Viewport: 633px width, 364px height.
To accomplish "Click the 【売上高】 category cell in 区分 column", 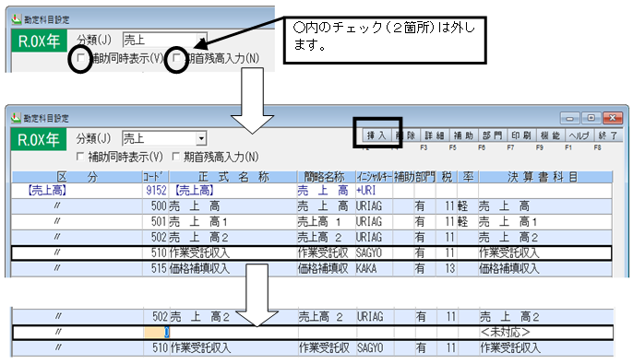I will [78, 190].
